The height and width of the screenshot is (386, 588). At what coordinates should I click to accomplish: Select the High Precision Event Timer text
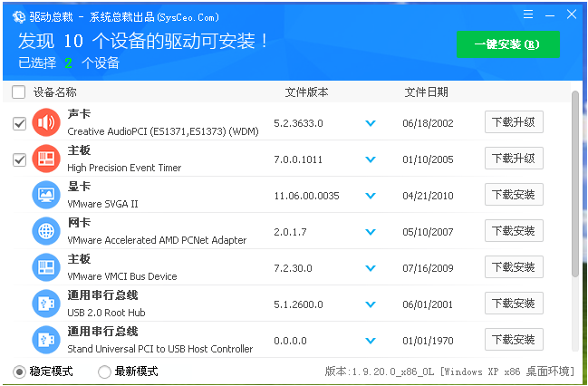124,168
